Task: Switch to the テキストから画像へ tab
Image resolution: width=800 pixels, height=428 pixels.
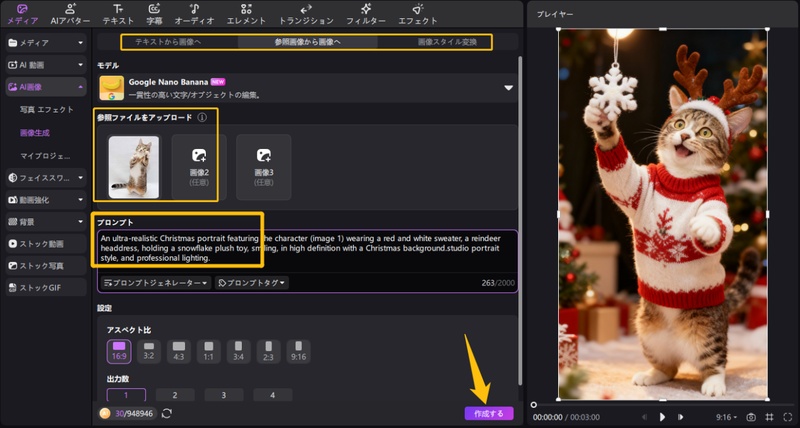Action: [x=168, y=42]
